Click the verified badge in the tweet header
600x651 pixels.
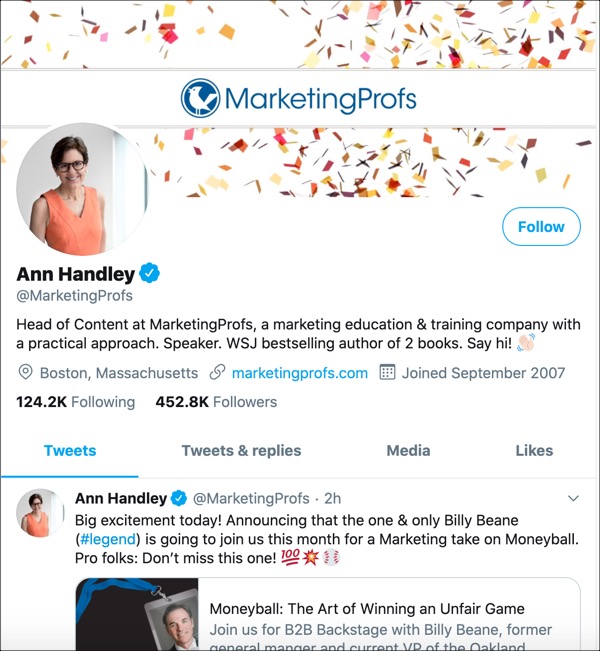pyautogui.click(x=179, y=498)
